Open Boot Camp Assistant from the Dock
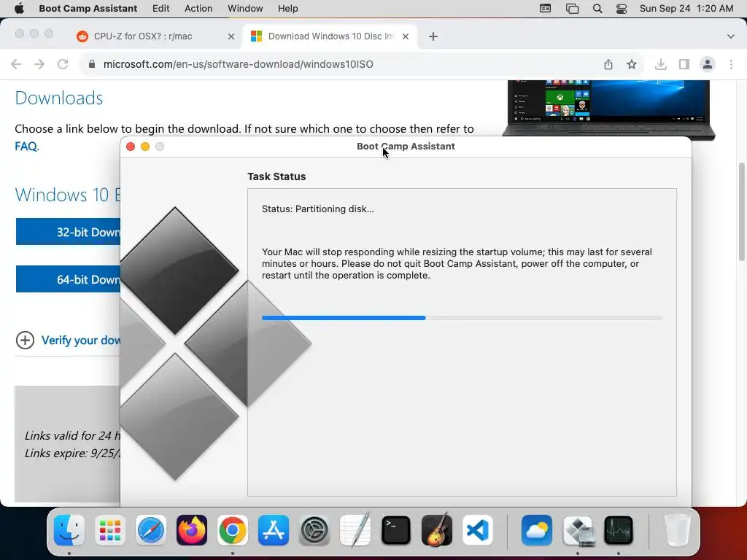Screen dimensions: 747x560 (578, 530)
